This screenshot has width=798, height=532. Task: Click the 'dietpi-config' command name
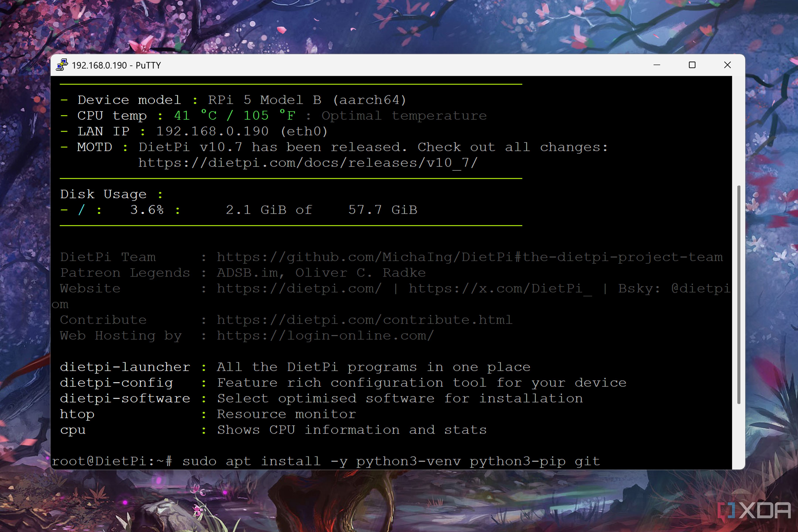[116, 383]
